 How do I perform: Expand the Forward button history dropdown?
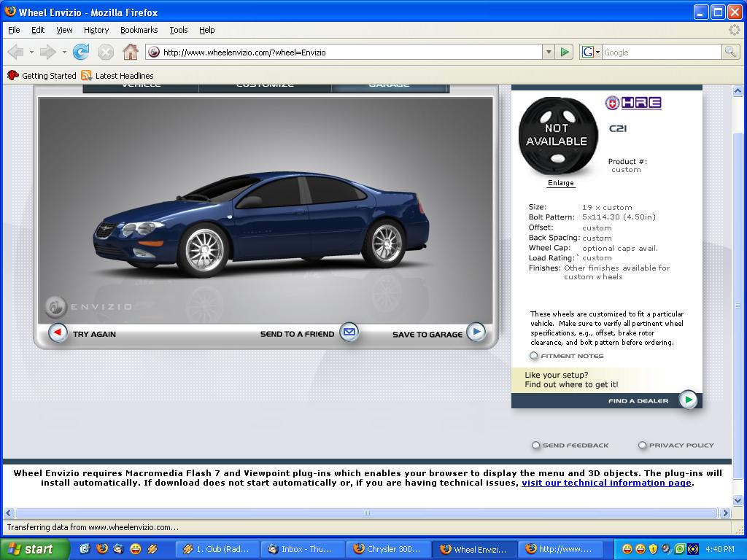coord(64,52)
